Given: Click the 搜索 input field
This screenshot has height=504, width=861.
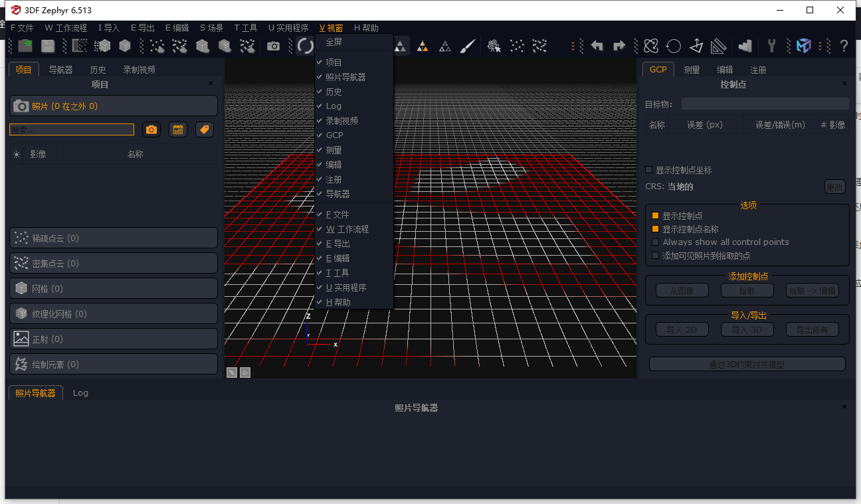Looking at the screenshot, I should tap(72, 129).
